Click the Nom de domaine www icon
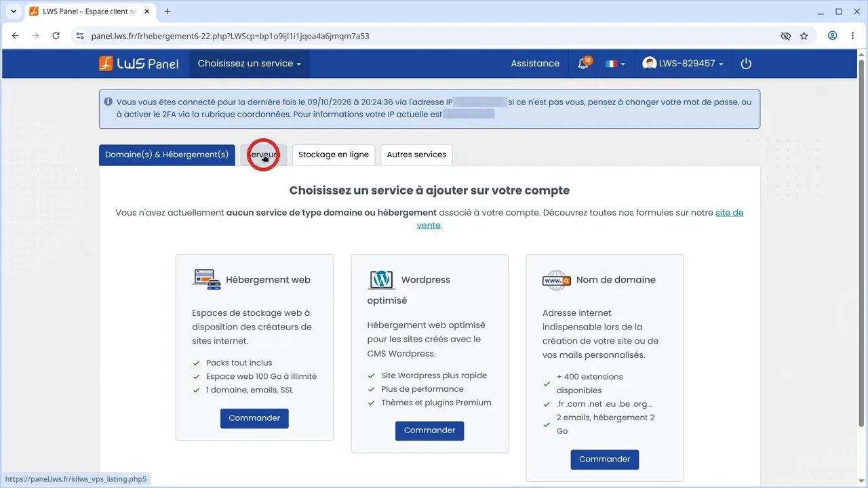 (x=556, y=280)
